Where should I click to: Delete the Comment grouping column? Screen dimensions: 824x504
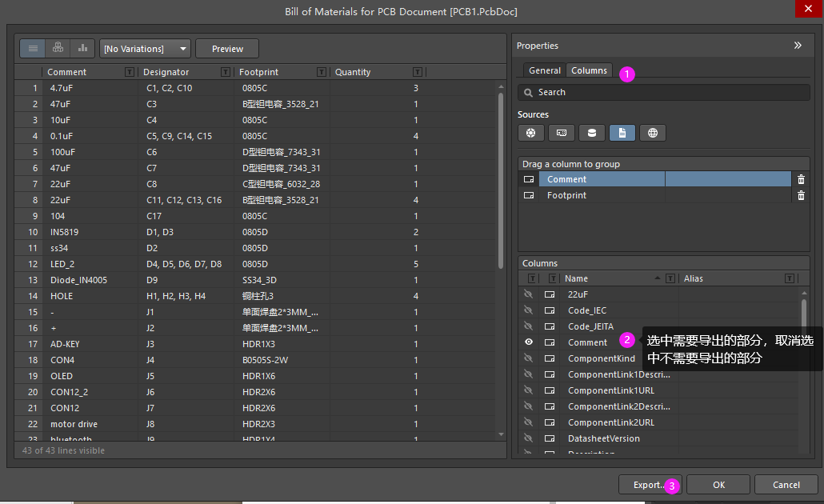[801, 180]
